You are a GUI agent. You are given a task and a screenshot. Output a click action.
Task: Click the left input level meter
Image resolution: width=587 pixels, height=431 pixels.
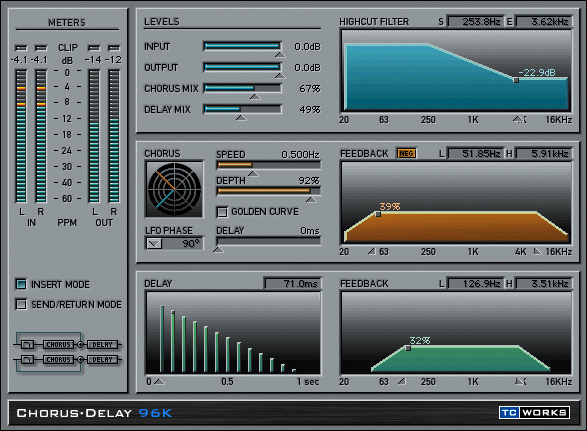[21, 136]
